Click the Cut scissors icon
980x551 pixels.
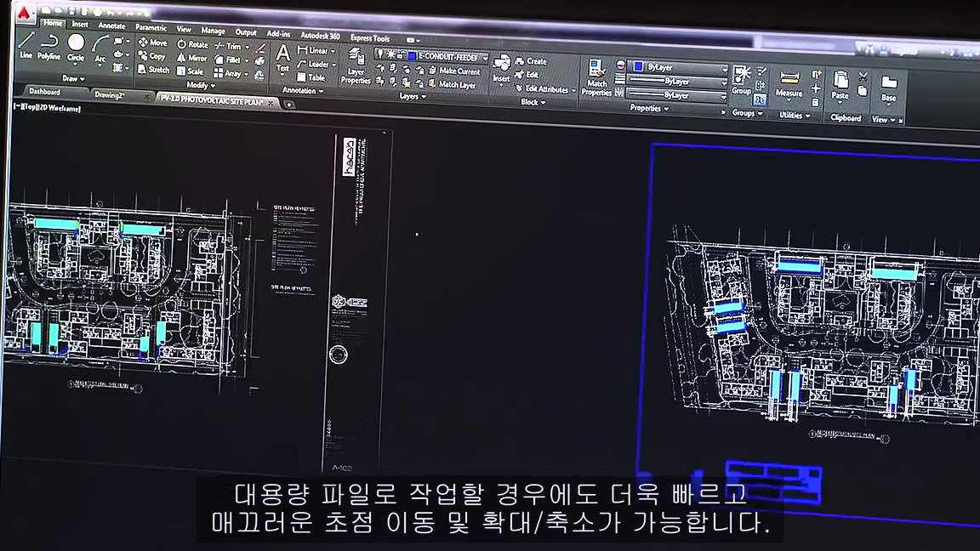tap(863, 77)
